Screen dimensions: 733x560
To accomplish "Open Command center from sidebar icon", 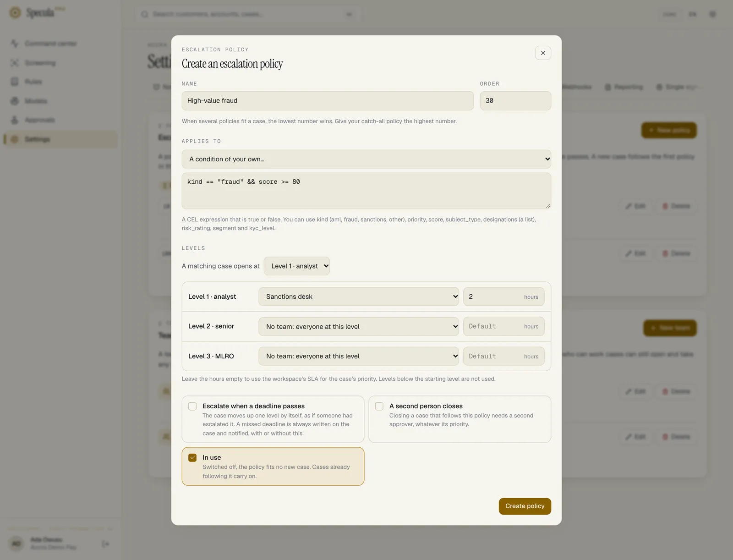I will [15, 44].
